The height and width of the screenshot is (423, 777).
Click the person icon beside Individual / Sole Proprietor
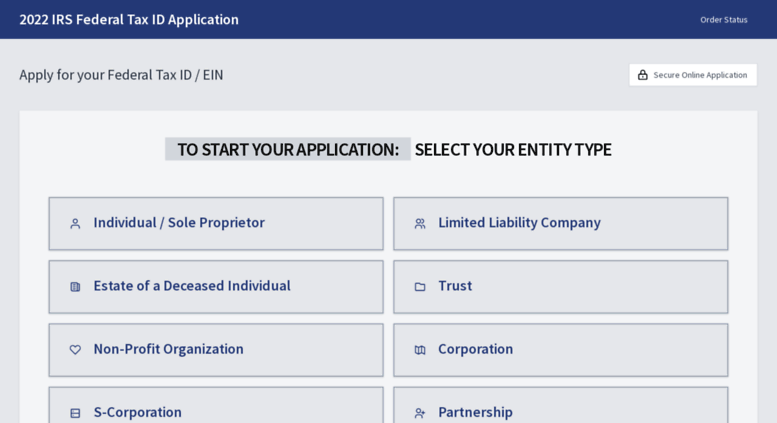click(75, 224)
